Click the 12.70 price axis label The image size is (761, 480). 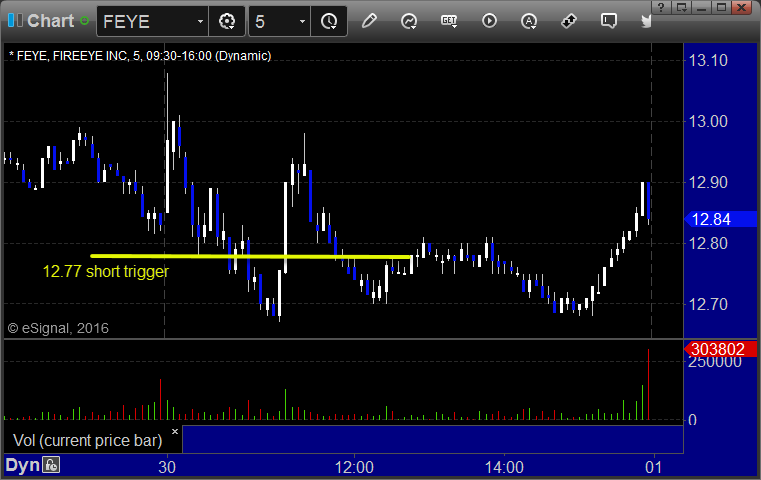709,304
